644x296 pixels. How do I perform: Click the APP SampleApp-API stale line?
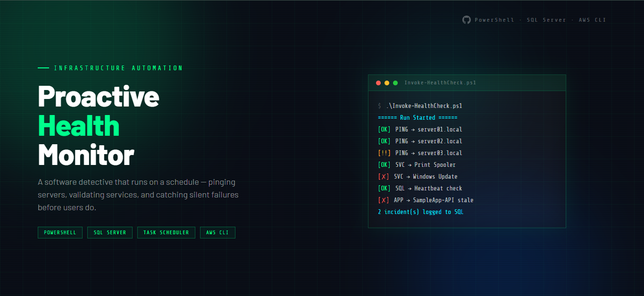[426, 200]
